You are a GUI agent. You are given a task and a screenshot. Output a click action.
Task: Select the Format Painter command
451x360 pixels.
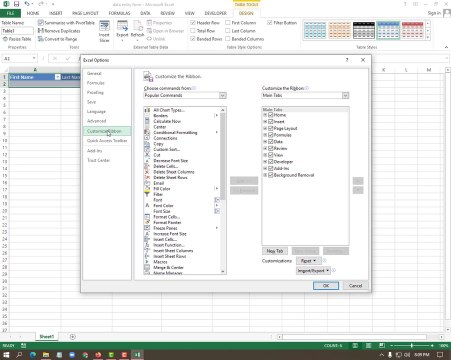[167, 222]
